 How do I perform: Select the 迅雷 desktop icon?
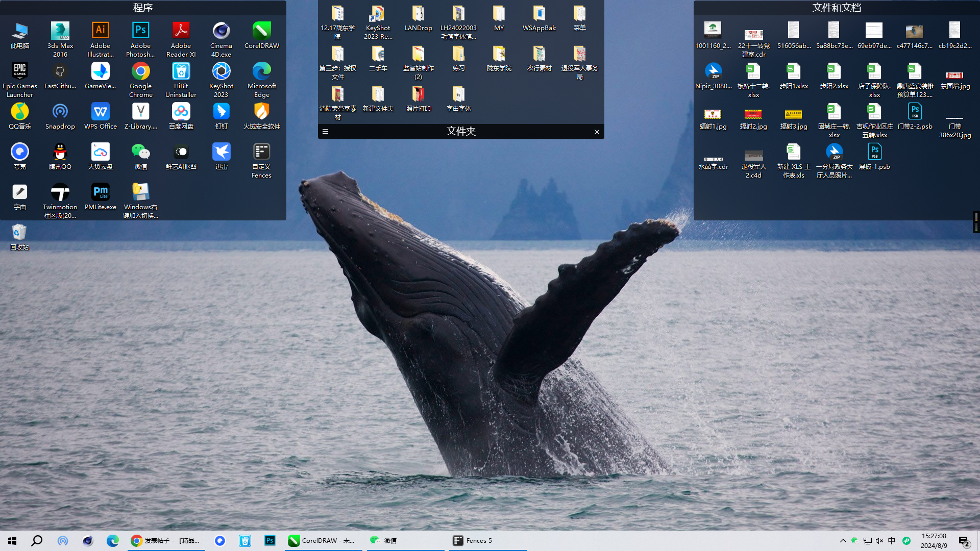point(222,156)
